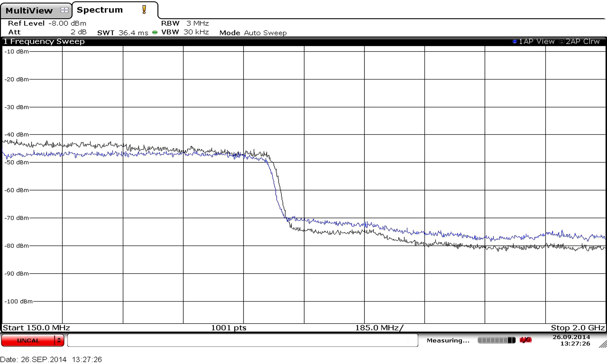The width and height of the screenshot is (607, 364).
Task: Click the green dot beside VBW
Action: 155,32
